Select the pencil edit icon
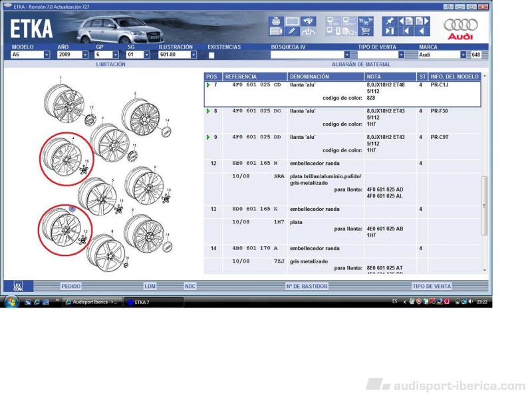This screenshot has height=399, width=532. (x=292, y=31)
